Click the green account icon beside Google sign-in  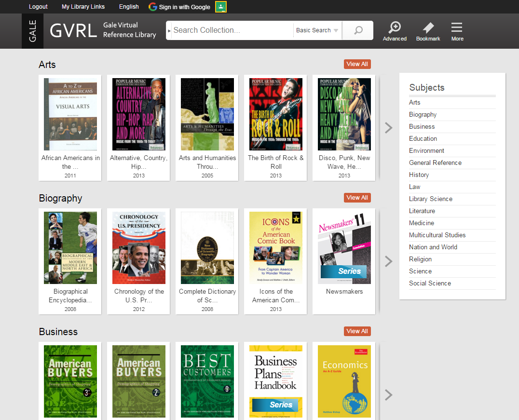click(220, 7)
